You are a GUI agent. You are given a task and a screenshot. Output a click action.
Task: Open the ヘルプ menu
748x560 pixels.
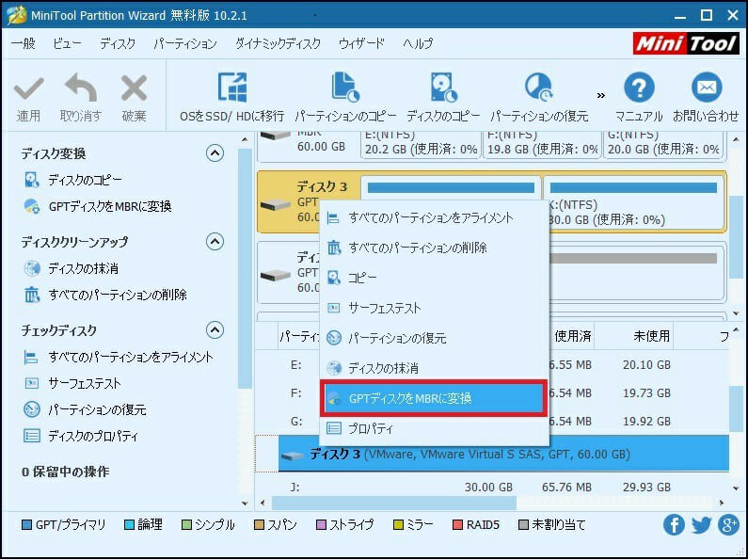pyautogui.click(x=418, y=44)
